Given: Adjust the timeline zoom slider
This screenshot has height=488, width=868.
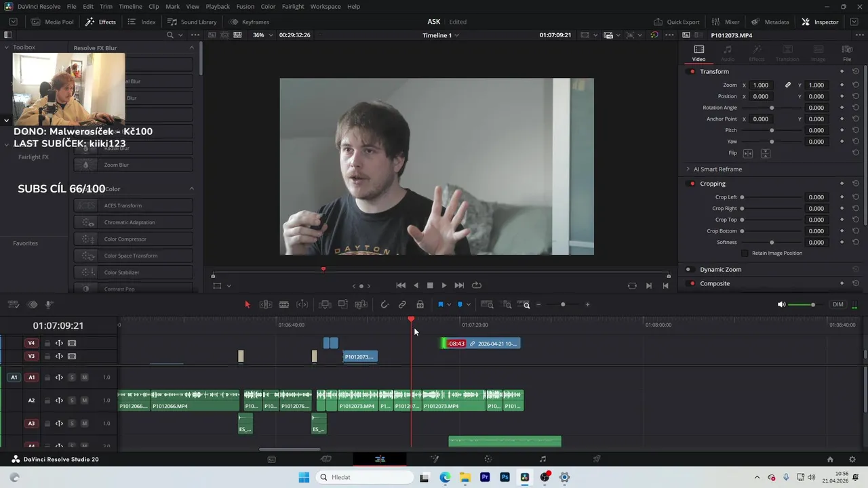Looking at the screenshot, I should pyautogui.click(x=563, y=305).
